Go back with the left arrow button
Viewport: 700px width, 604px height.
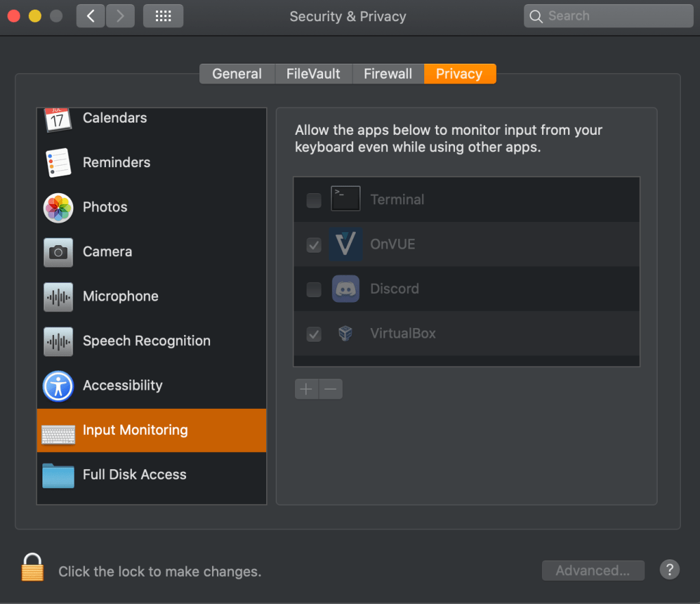(x=90, y=16)
